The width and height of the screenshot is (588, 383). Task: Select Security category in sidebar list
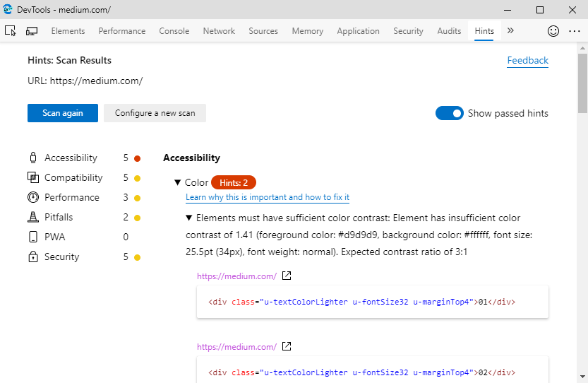click(x=84, y=257)
